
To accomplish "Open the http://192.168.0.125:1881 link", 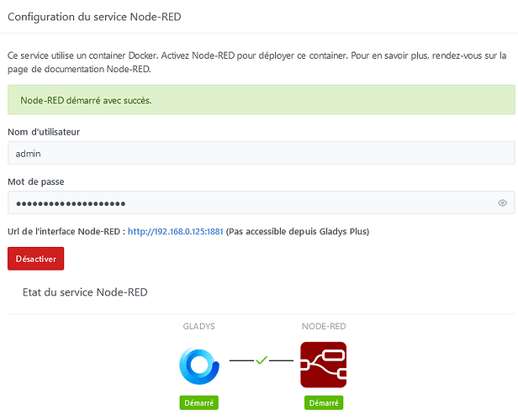I will [175, 231].
